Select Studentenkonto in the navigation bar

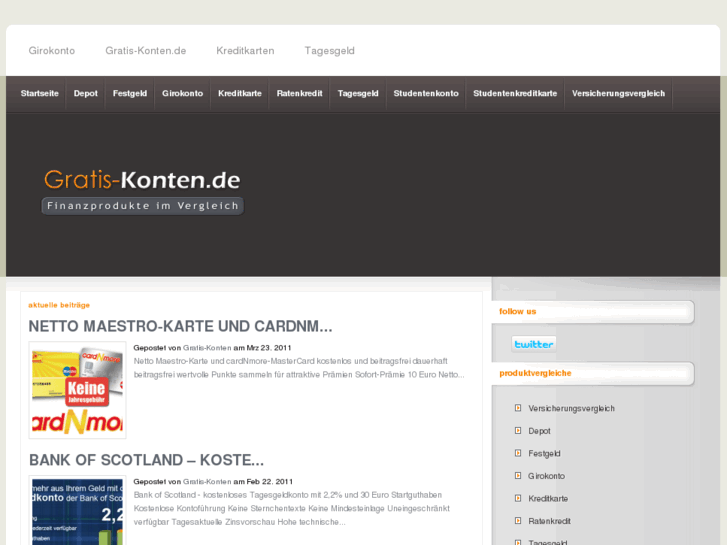pos(426,93)
